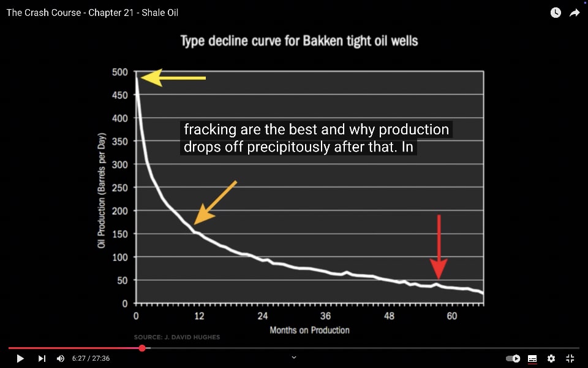Expand more videos chevron at bottom
Screen dimensions: 588x368
click(x=294, y=358)
